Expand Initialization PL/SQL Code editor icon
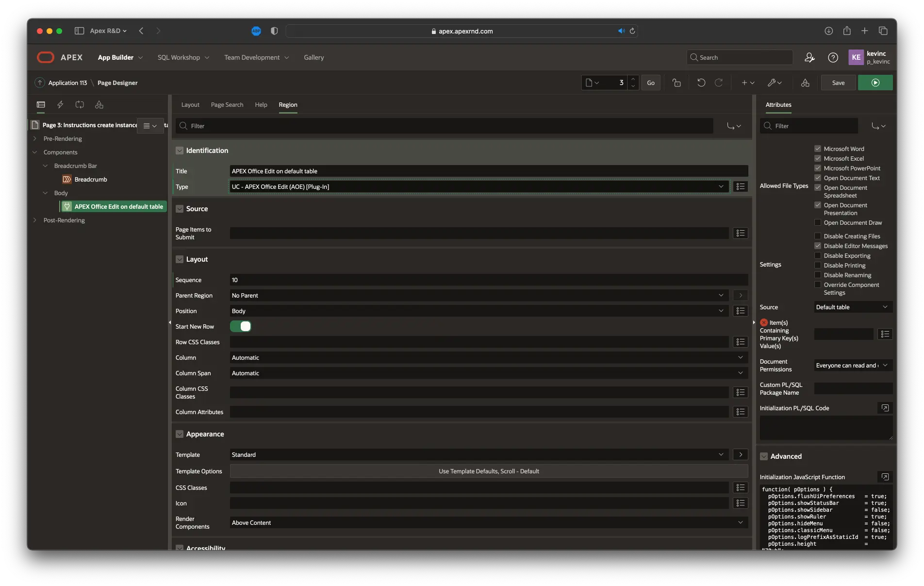Image resolution: width=924 pixels, height=586 pixels. click(885, 408)
